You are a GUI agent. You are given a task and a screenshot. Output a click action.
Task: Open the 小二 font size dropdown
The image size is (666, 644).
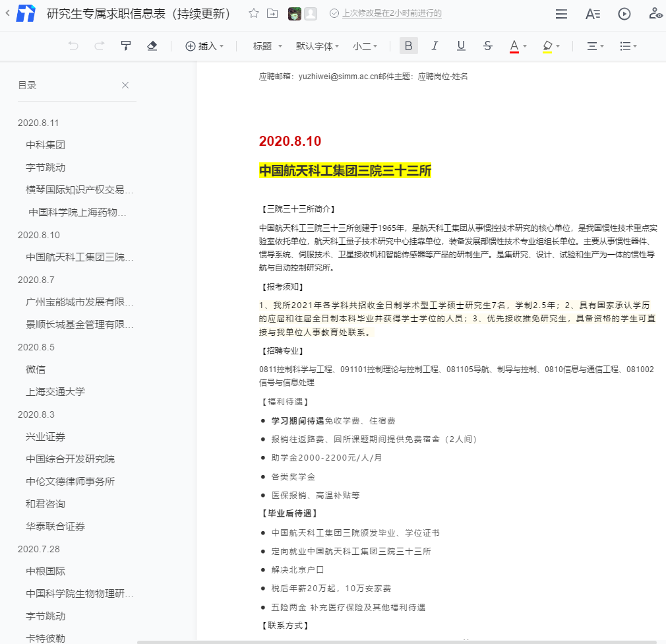[365, 46]
